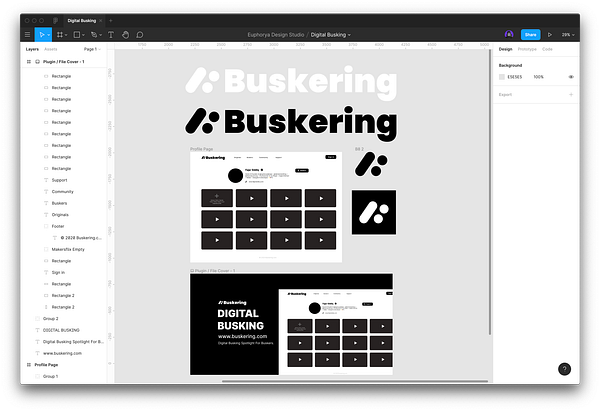Select the Hand tool
The image size is (600, 411).
click(126, 35)
